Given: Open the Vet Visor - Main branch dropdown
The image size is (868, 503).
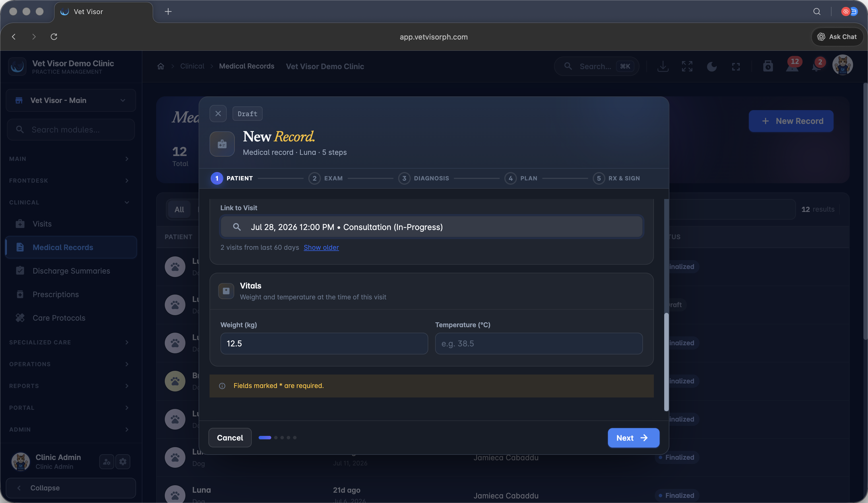Looking at the screenshot, I should (x=71, y=100).
